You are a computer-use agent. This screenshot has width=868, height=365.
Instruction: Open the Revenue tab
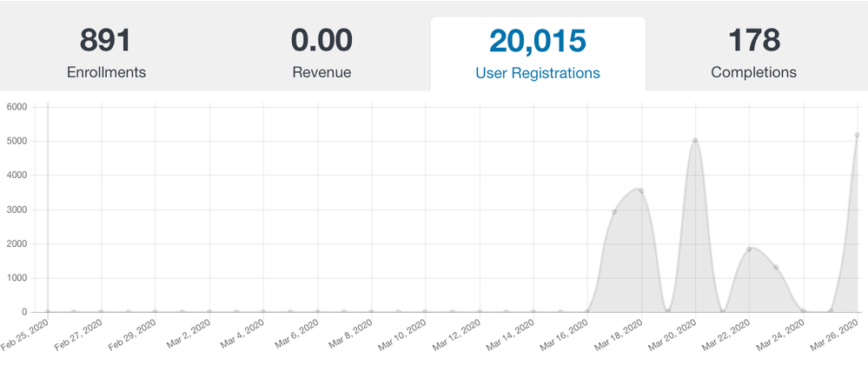click(321, 54)
